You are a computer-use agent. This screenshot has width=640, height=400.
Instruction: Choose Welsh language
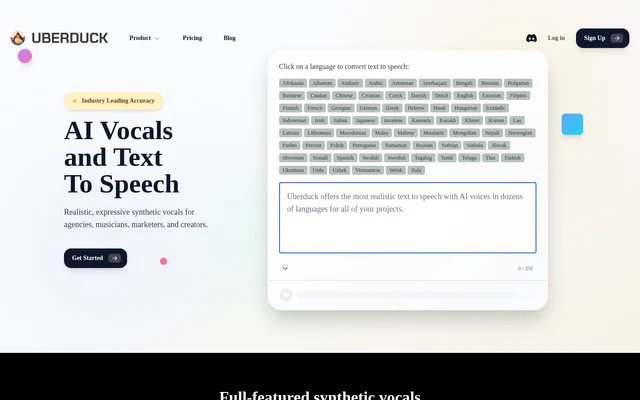[396, 170]
